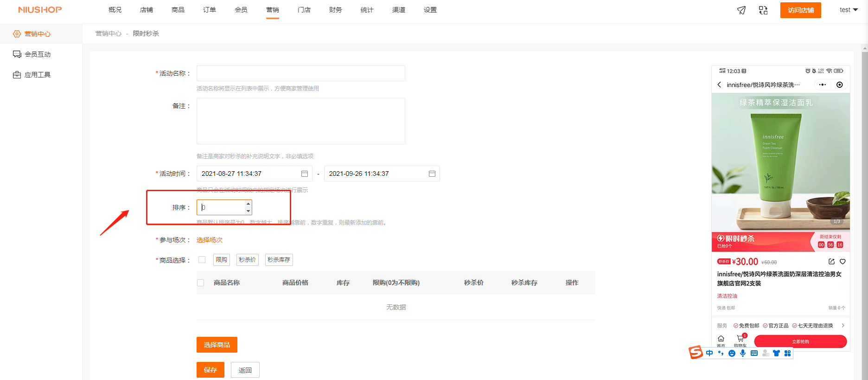Click the 选择场次 link
868x380 pixels.
click(210, 240)
